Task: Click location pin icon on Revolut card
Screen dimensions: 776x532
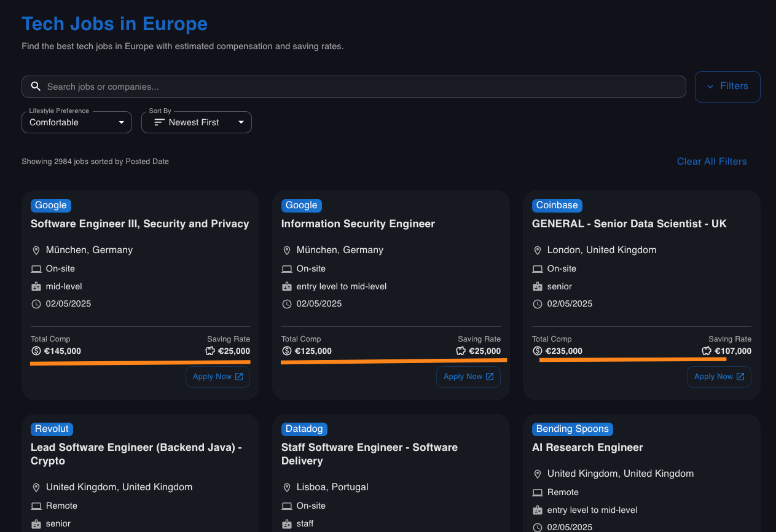Action: 36,488
